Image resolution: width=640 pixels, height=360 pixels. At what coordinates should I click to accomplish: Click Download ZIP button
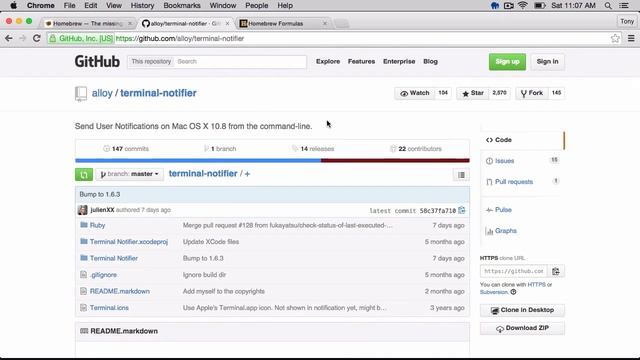[522, 328]
